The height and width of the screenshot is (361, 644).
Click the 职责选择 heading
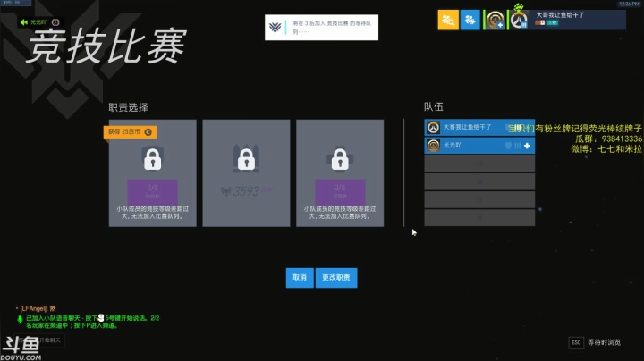(x=128, y=107)
